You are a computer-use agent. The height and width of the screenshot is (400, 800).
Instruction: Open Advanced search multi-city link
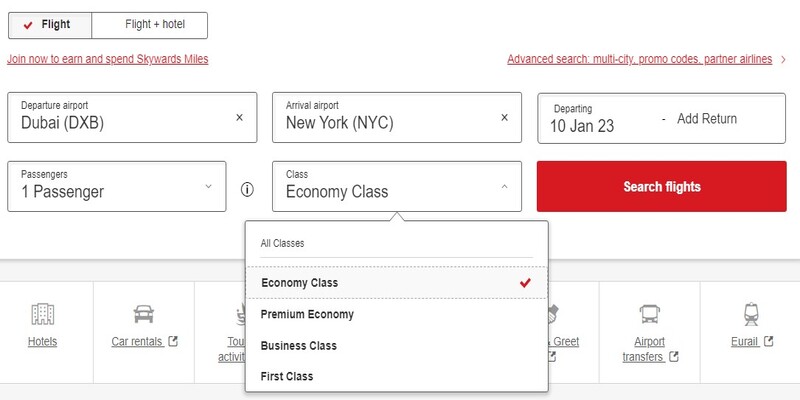(x=640, y=59)
